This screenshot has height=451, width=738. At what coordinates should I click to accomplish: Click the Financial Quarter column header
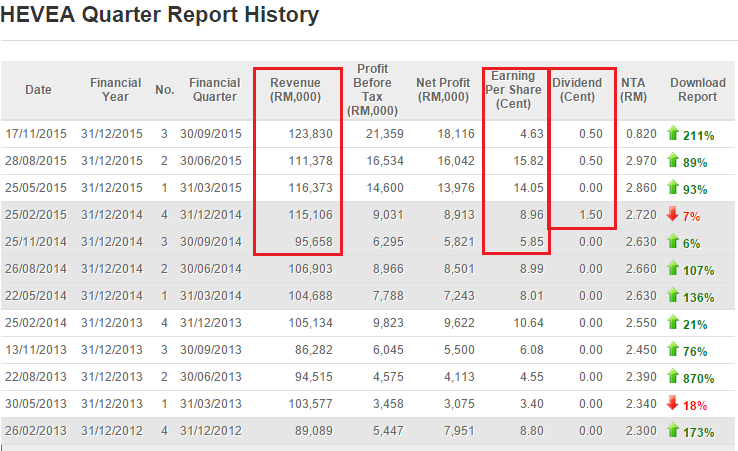click(x=215, y=89)
